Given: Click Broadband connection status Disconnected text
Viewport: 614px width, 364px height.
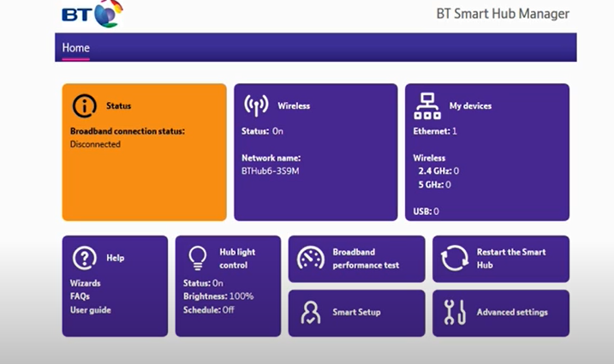Looking at the screenshot, I should point(95,145).
